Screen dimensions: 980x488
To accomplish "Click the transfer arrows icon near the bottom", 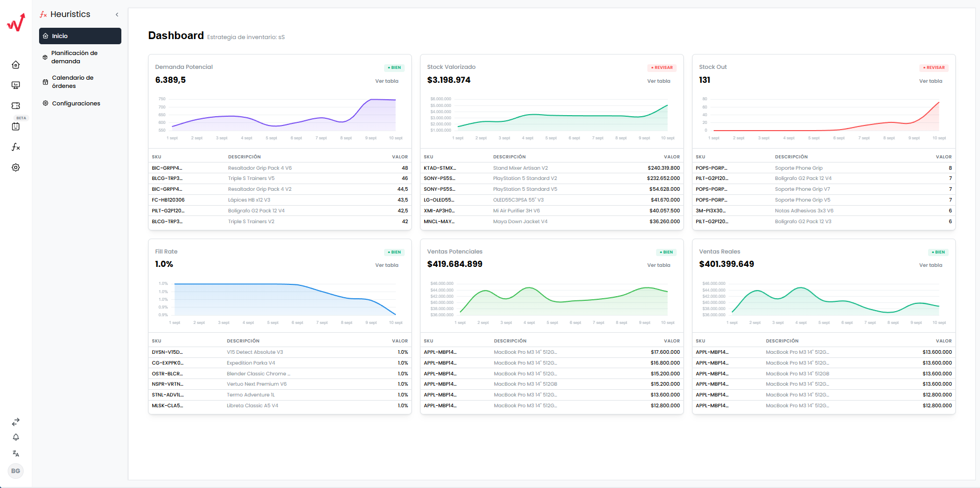I will [15, 422].
